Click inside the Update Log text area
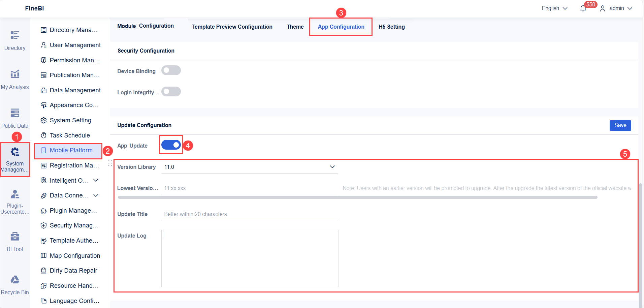 click(x=250, y=258)
